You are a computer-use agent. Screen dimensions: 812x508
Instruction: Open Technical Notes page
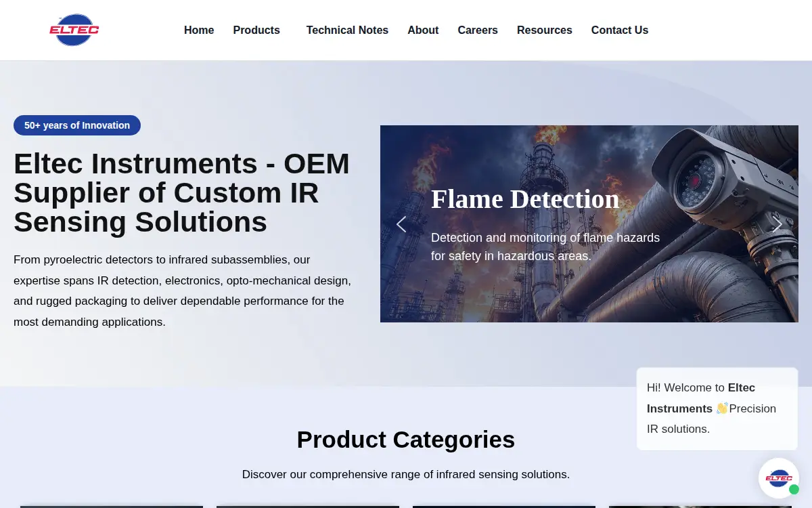(347, 30)
